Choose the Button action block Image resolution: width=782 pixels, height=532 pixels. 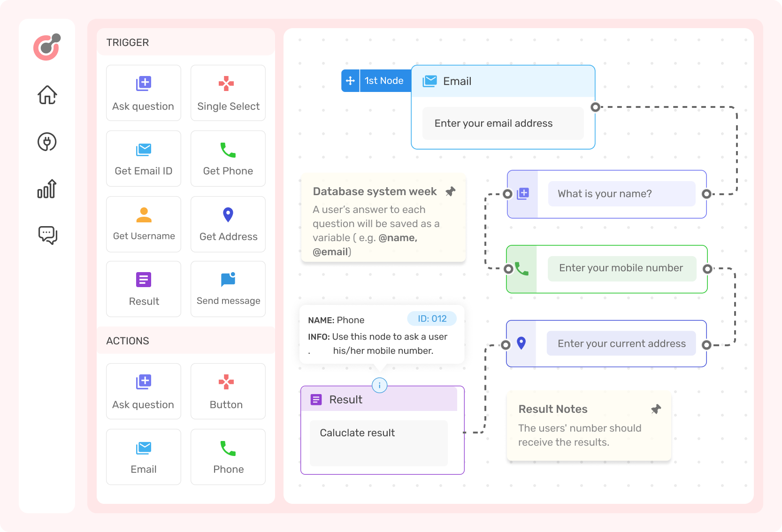(228, 391)
